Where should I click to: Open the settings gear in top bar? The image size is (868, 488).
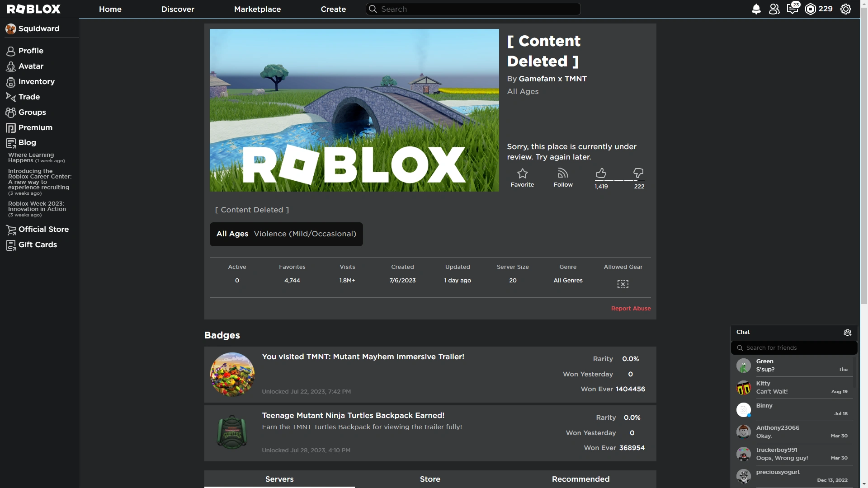[x=846, y=9]
